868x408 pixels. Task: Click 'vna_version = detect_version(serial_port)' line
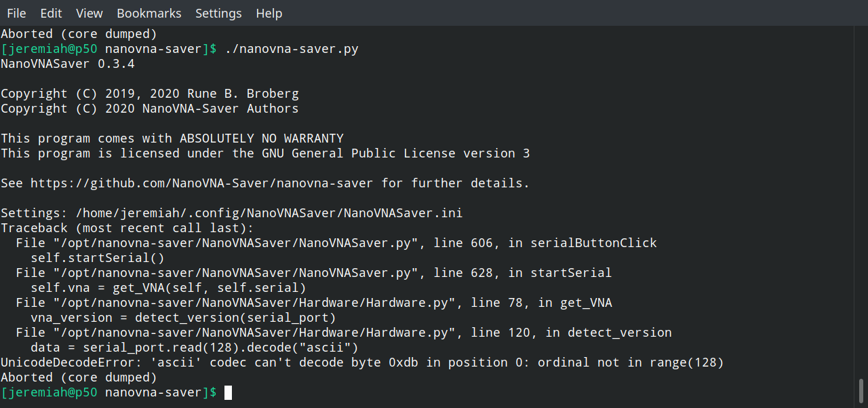(183, 318)
